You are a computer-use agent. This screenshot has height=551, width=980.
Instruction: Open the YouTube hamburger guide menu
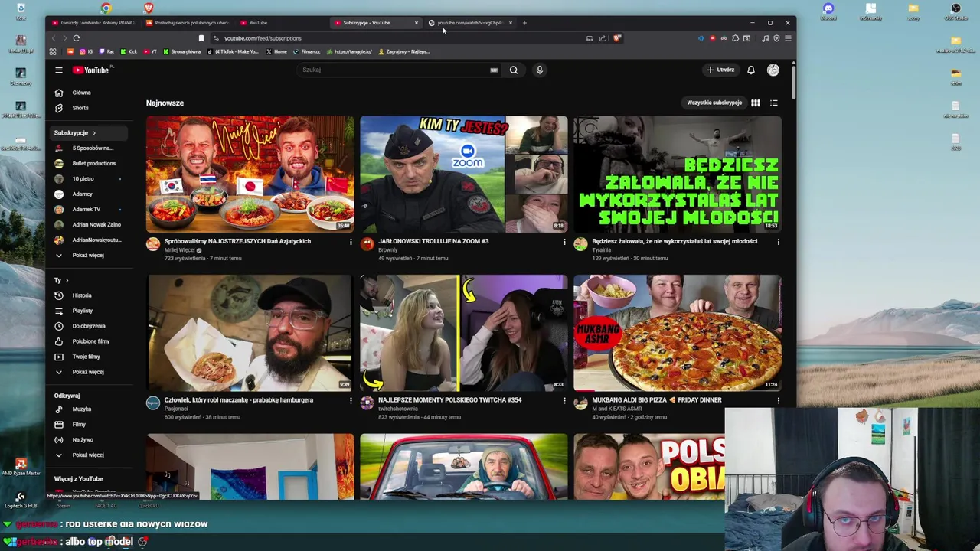(x=58, y=70)
